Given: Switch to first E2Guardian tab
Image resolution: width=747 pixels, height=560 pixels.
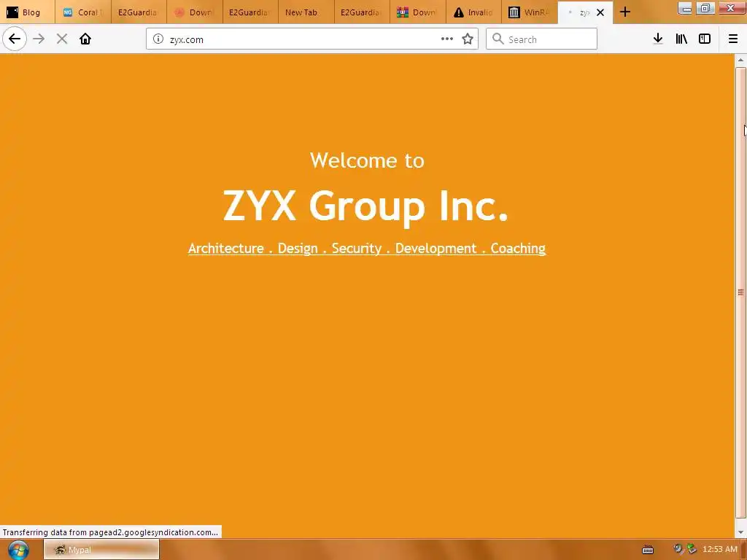Looking at the screenshot, I should coord(139,12).
